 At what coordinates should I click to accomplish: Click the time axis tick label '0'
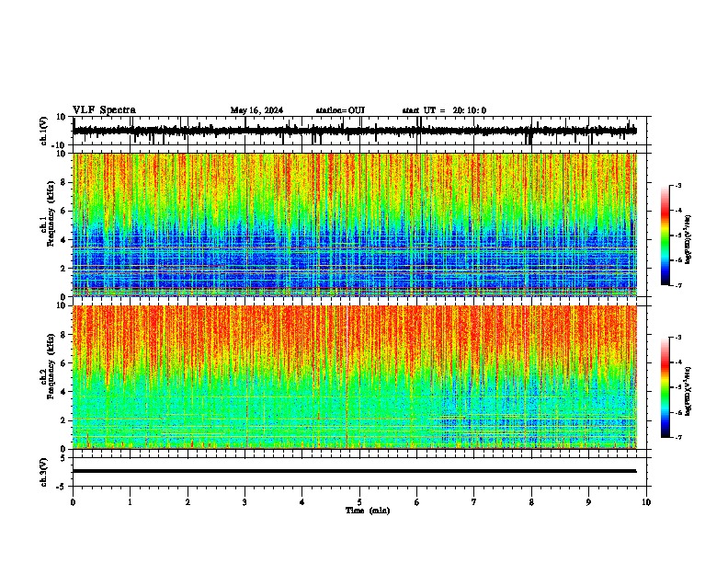tap(73, 502)
